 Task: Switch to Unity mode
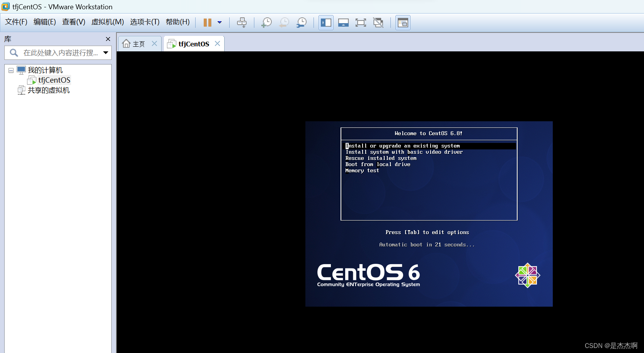tap(378, 22)
